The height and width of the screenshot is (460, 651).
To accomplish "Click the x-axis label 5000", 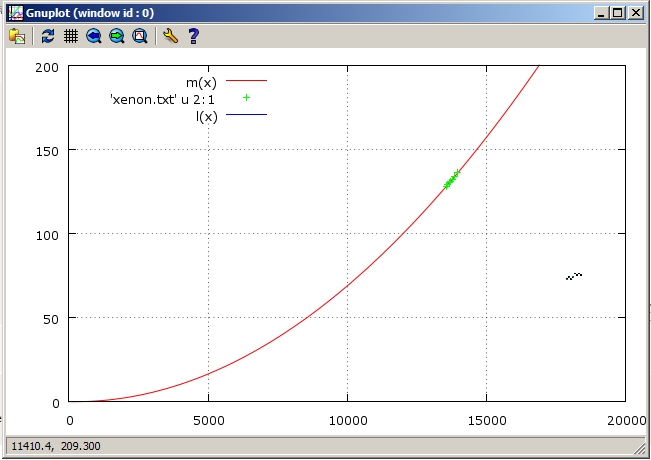I will click(x=209, y=421).
